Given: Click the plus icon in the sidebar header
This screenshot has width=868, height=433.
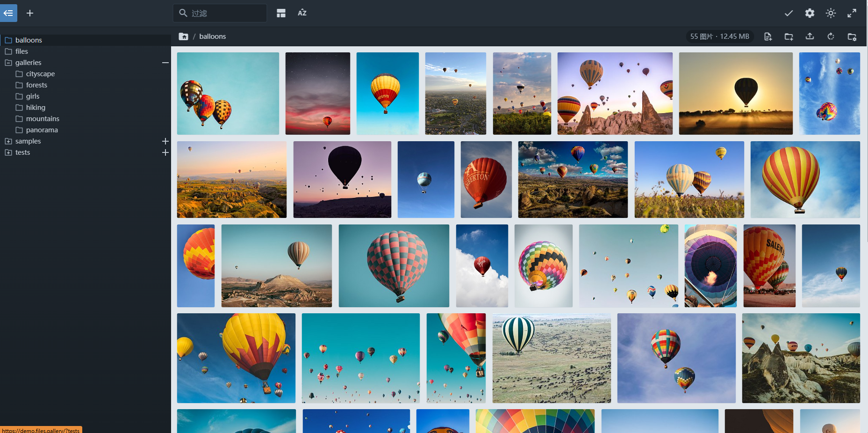Looking at the screenshot, I should tap(30, 13).
